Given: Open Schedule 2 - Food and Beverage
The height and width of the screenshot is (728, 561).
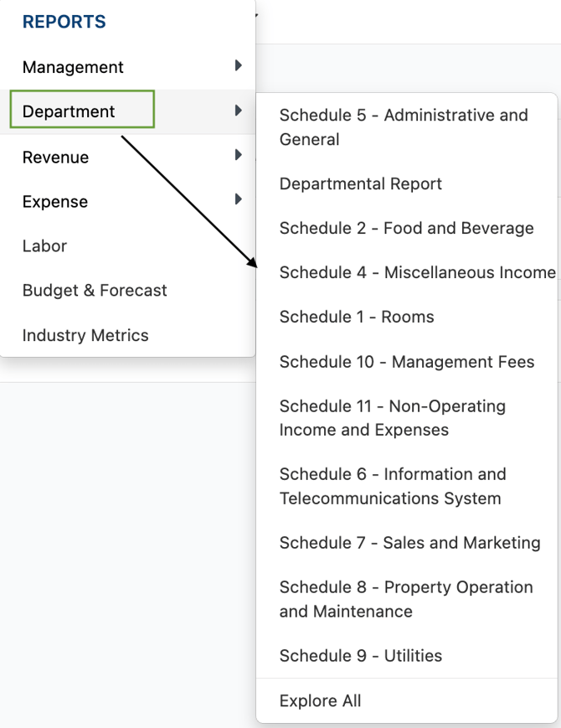Looking at the screenshot, I should [407, 228].
